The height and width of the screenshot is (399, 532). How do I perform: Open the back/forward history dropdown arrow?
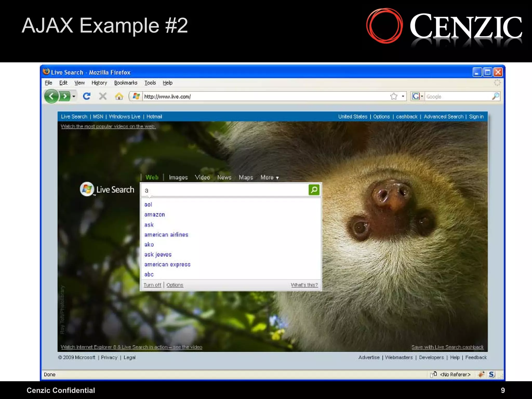point(74,96)
